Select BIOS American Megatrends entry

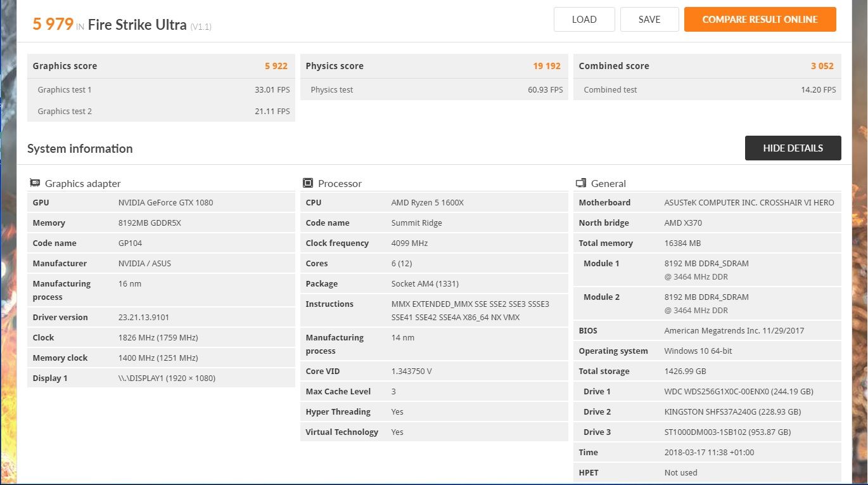pos(734,331)
